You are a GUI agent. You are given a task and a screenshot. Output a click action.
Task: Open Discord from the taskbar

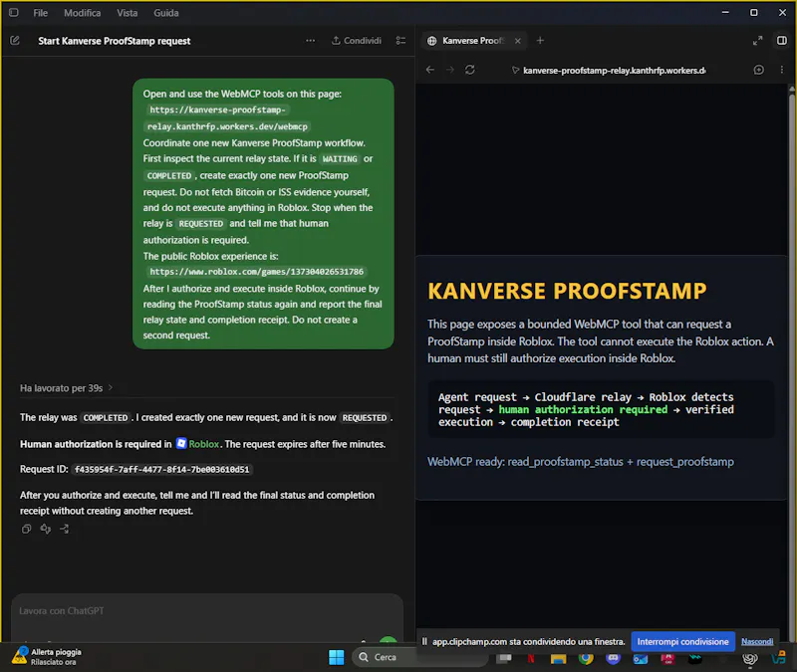click(613, 658)
